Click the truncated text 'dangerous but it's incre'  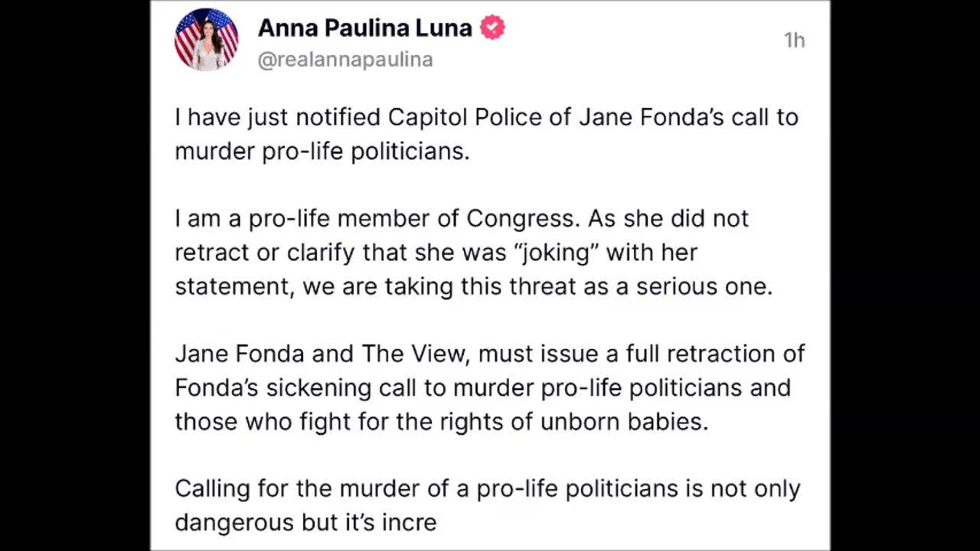pos(305,523)
